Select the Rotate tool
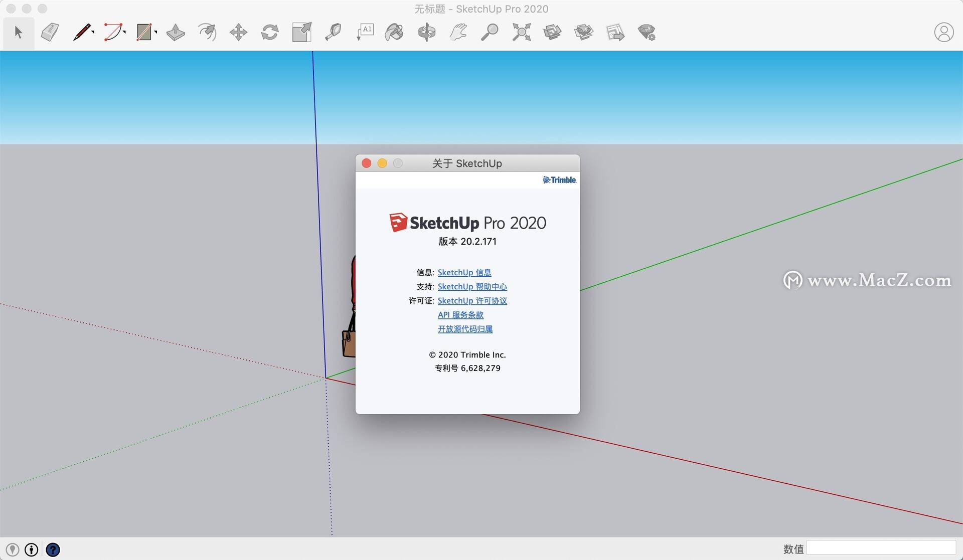Image resolution: width=963 pixels, height=560 pixels. [x=270, y=33]
